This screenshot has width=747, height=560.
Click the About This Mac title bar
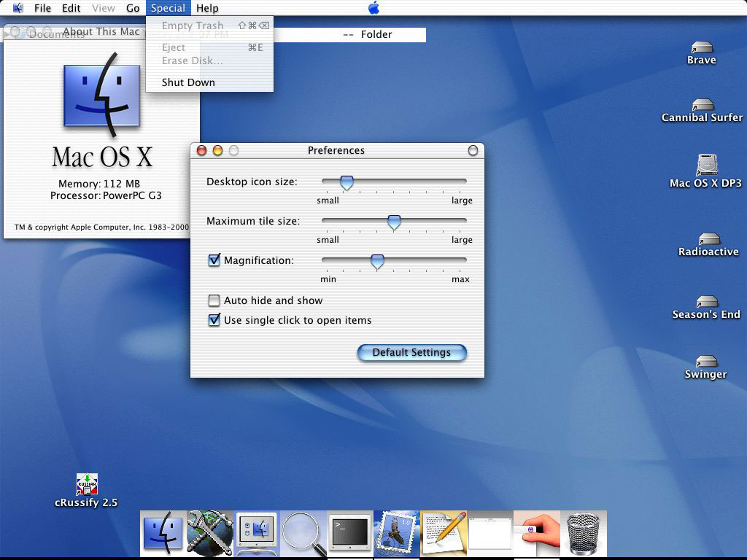(x=101, y=32)
